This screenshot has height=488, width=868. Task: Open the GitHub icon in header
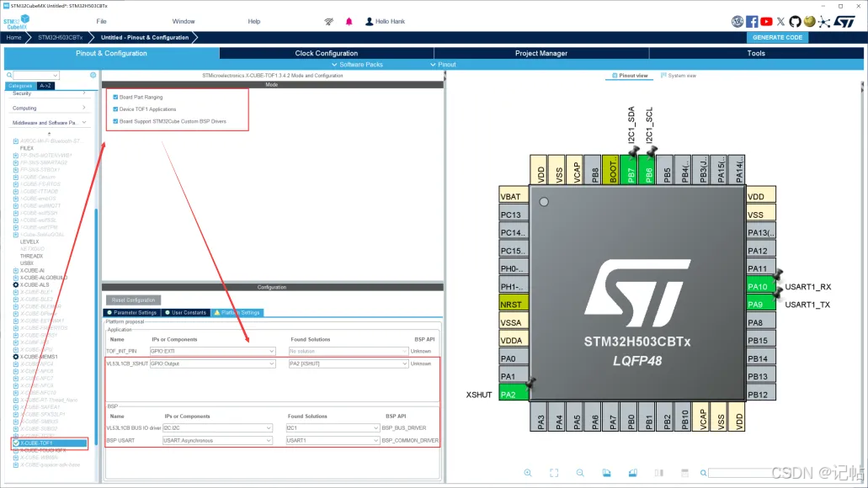(795, 22)
